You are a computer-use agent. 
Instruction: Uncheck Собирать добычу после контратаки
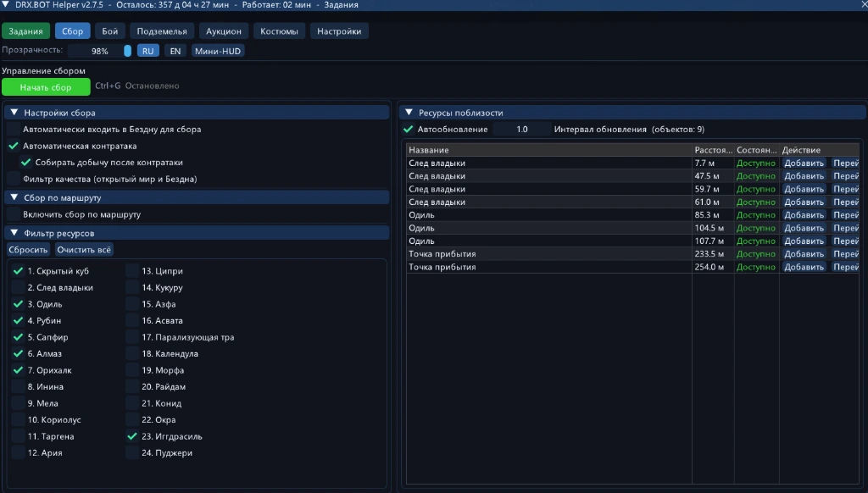click(x=26, y=163)
